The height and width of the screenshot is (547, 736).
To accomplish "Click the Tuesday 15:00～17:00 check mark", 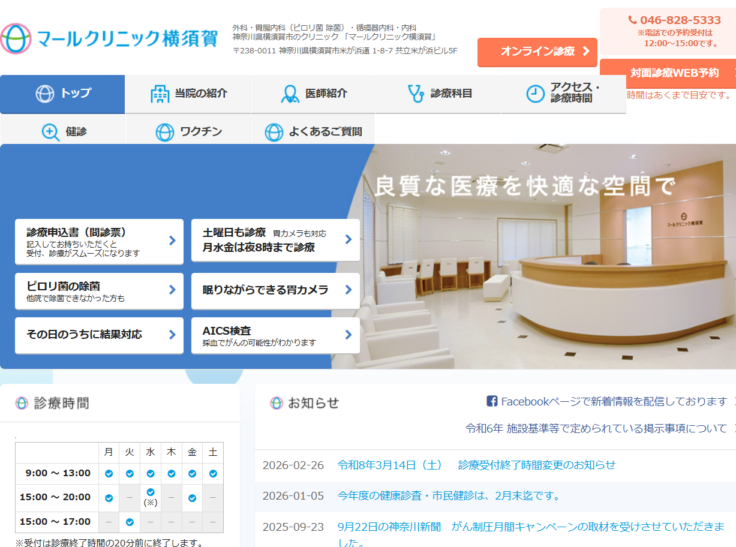I will coord(130,522).
